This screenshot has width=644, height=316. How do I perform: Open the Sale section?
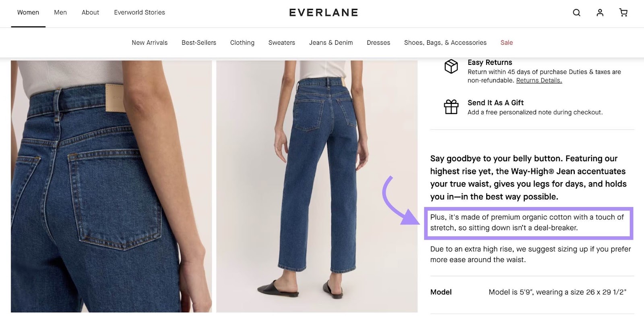pyautogui.click(x=506, y=42)
